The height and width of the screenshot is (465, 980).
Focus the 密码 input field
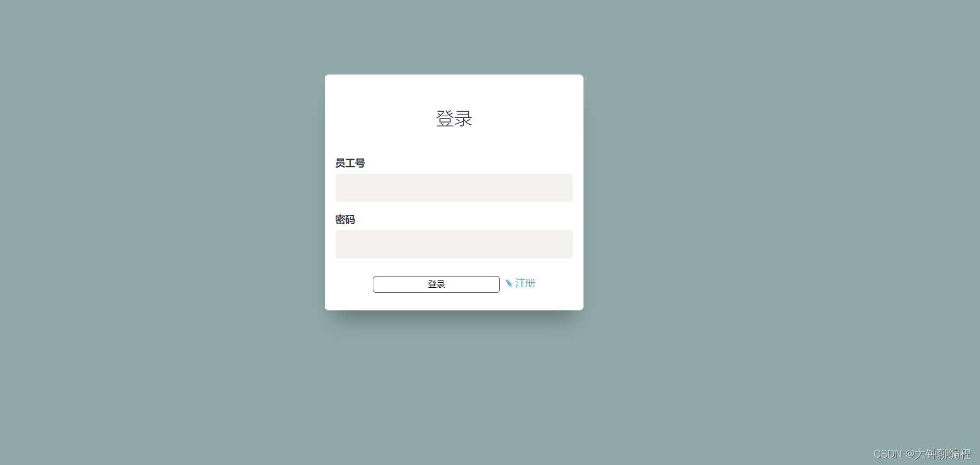[454, 244]
